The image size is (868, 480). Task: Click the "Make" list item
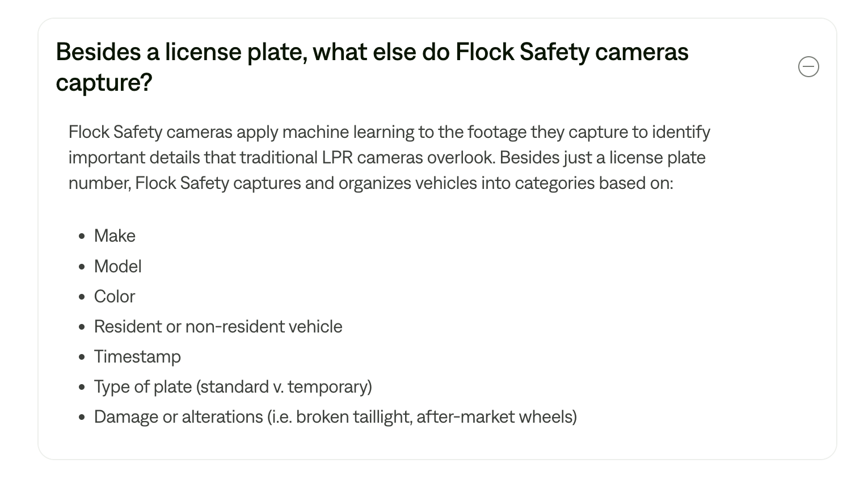tap(115, 236)
